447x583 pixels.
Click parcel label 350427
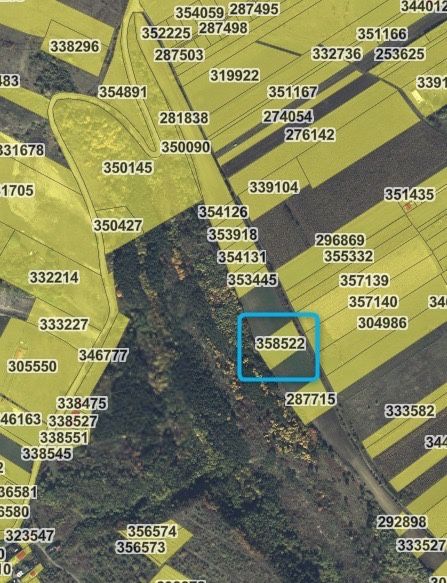pos(118,225)
